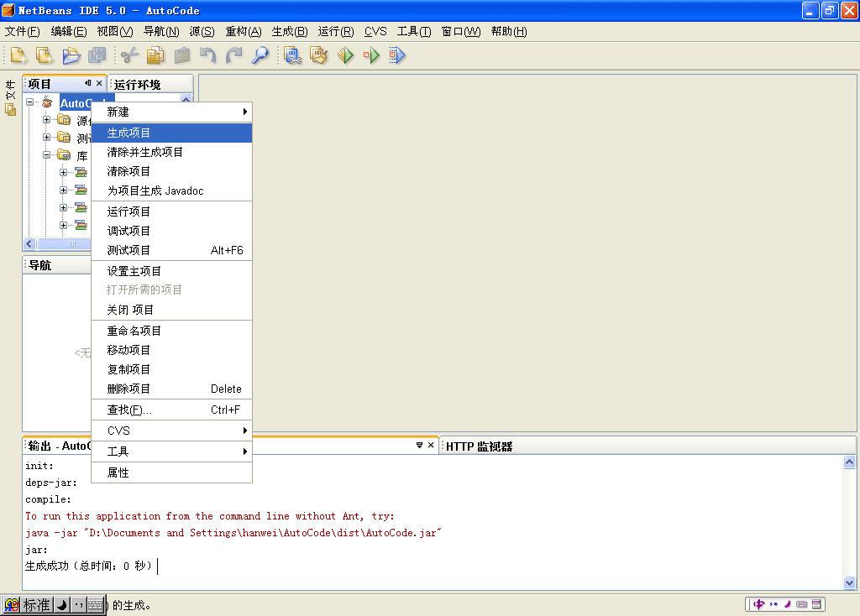Image resolution: width=860 pixels, height=616 pixels.
Task: Click the IME soft keyboard icon
Action: (96, 605)
